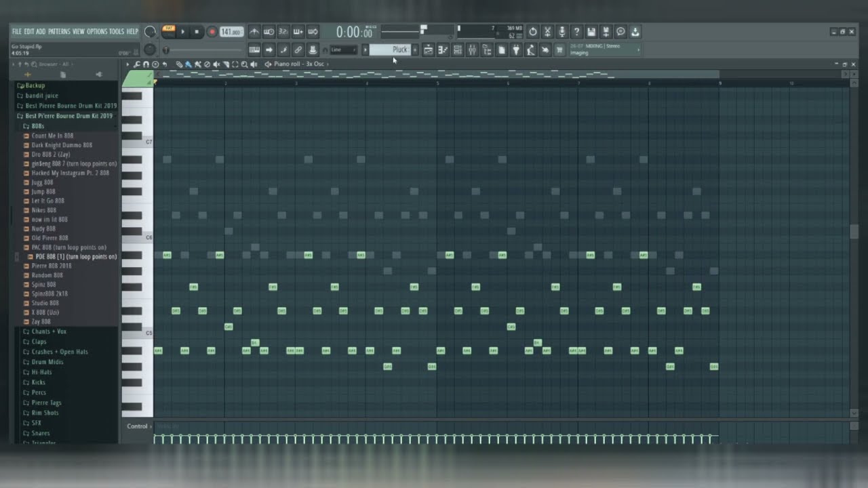This screenshot has height=488, width=868.
Task: Open the Browser view toolbar button
Action: point(488,49)
